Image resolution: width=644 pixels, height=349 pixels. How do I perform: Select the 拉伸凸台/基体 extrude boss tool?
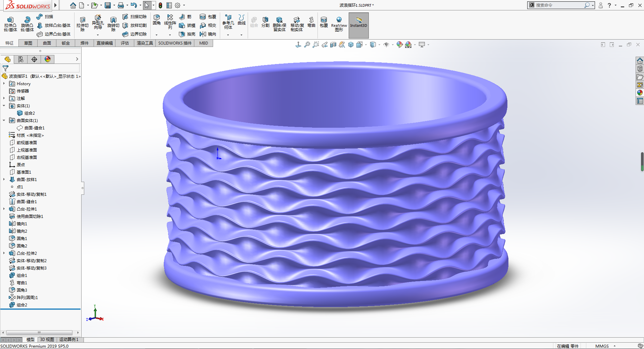10,23
